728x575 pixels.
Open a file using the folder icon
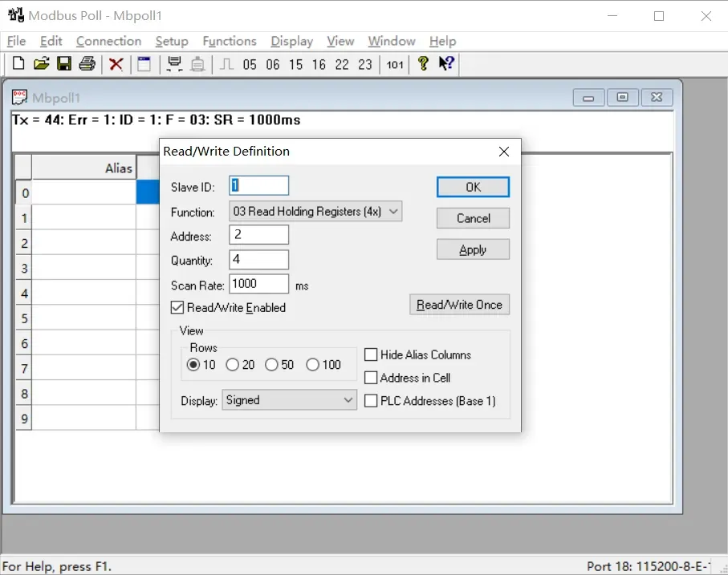41,63
